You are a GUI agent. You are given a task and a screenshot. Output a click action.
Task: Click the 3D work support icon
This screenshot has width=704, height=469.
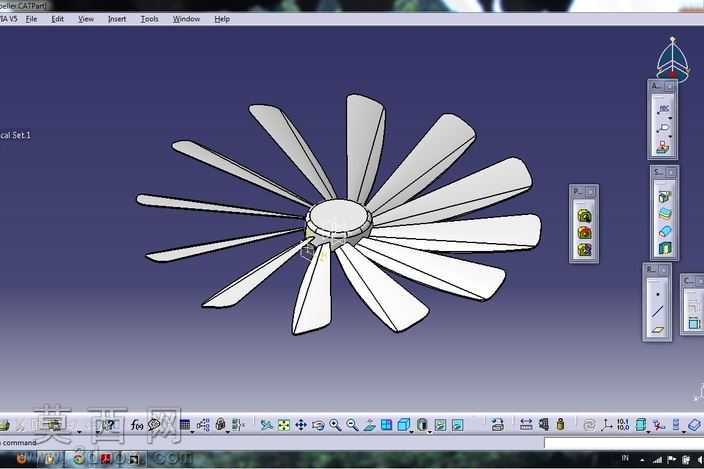[x=659, y=424]
